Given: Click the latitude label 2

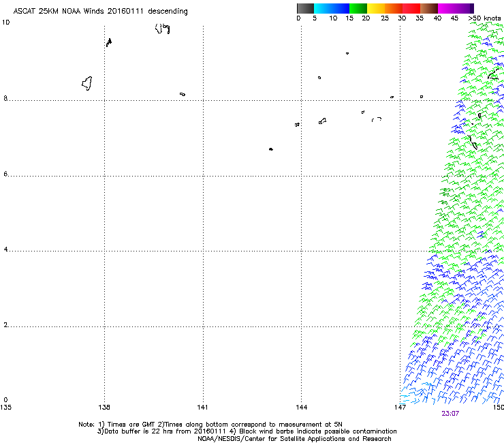Looking at the screenshot, I should (x=5, y=324).
